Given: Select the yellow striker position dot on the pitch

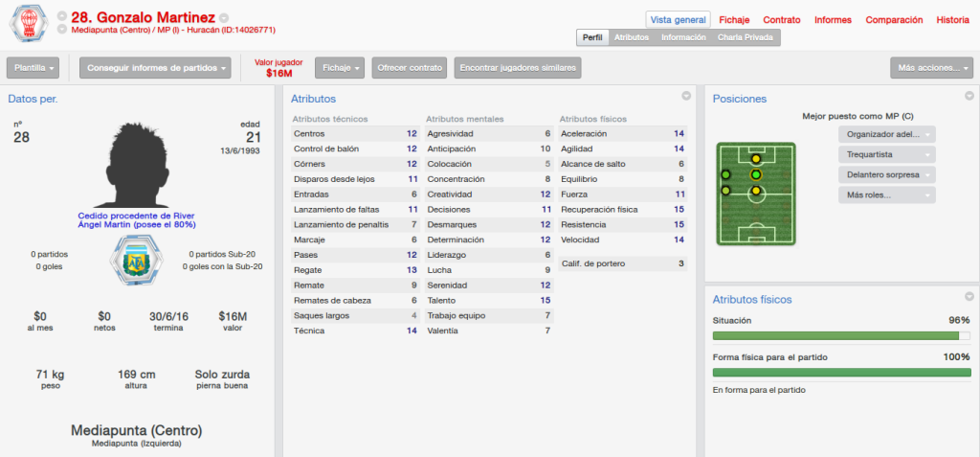Looking at the screenshot, I should click(756, 159).
